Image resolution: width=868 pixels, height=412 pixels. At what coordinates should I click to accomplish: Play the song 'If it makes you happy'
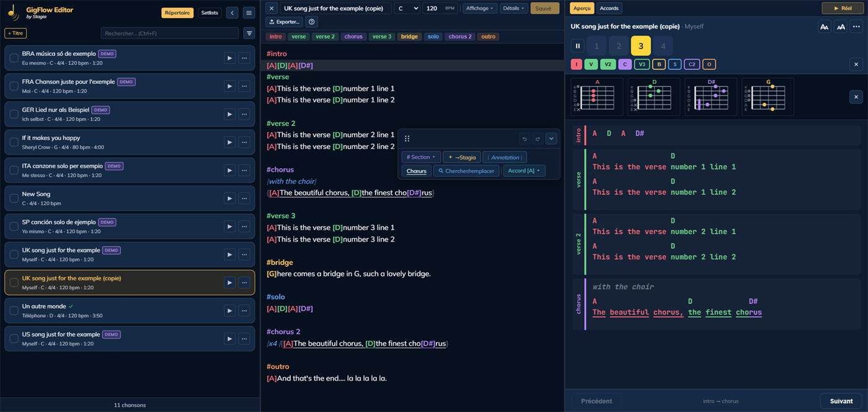click(x=229, y=142)
